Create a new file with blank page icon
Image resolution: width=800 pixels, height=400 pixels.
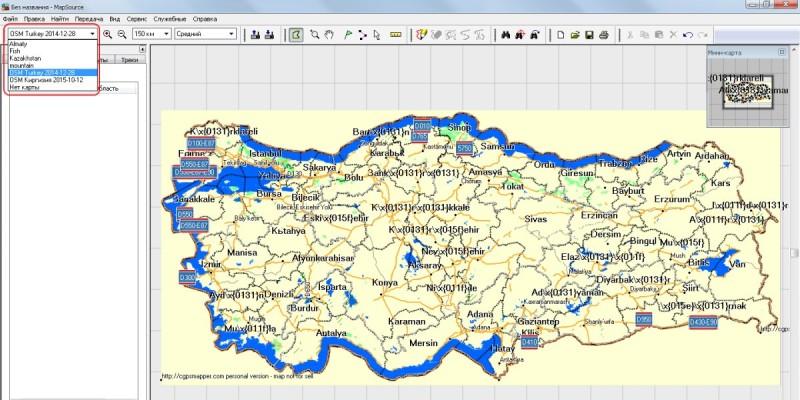[x=560, y=34]
